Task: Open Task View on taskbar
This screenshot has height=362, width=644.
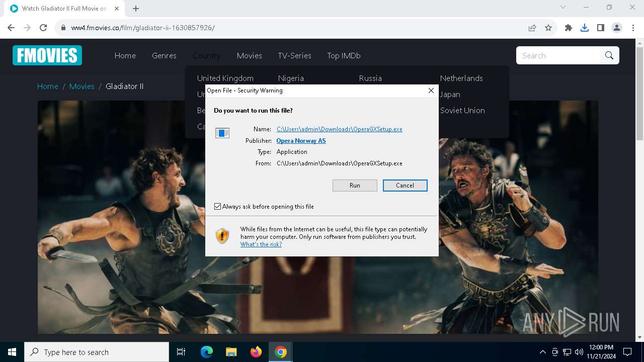Action: point(181,352)
